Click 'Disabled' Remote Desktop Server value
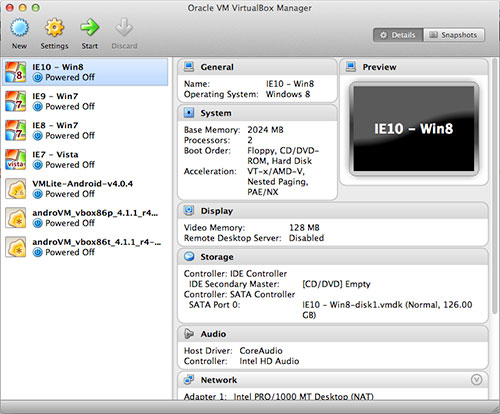This screenshot has height=414, width=500. (306, 238)
